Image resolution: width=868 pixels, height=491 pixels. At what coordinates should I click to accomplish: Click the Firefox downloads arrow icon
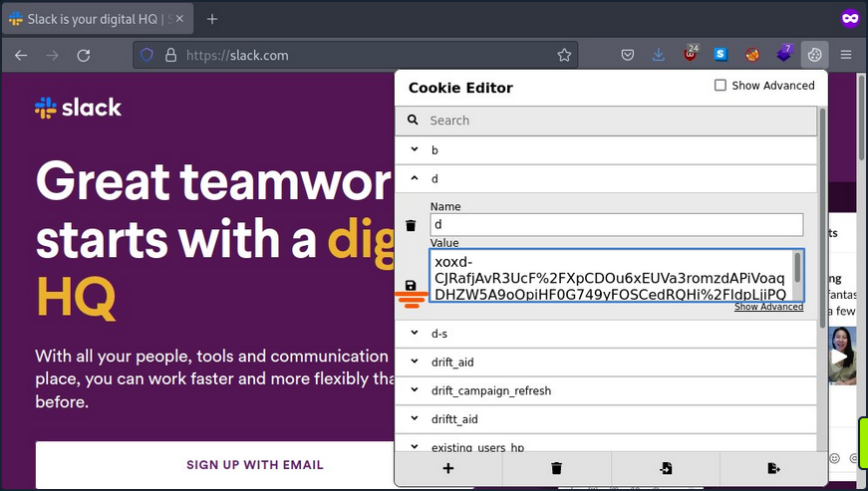coord(659,55)
